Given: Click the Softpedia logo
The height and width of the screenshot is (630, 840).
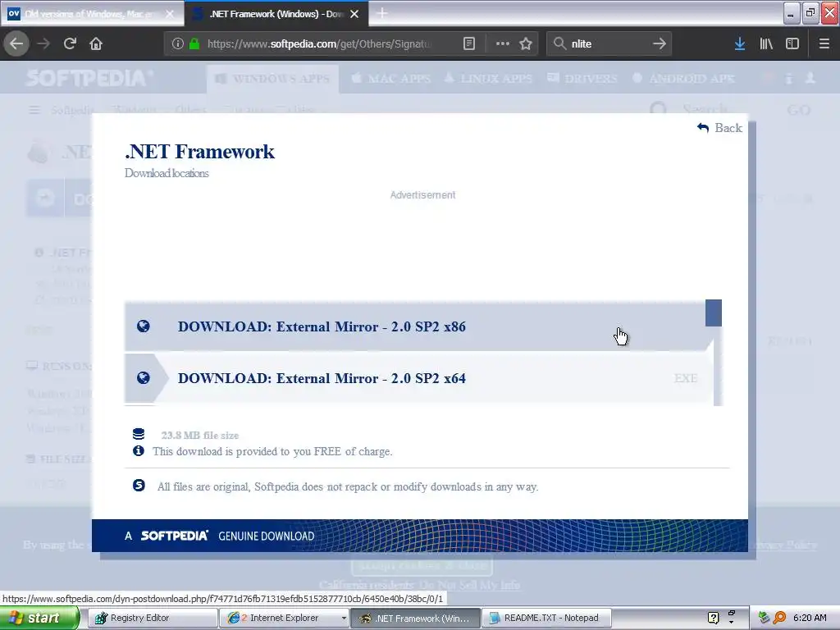Looking at the screenshot, I should click(x=89, y=78).
